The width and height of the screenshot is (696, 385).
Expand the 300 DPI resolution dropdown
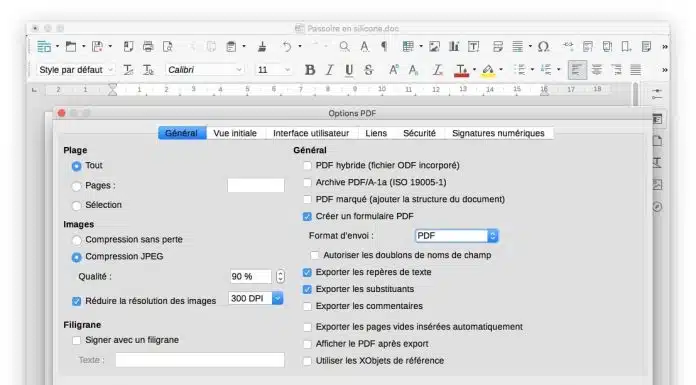coord(256,298)
